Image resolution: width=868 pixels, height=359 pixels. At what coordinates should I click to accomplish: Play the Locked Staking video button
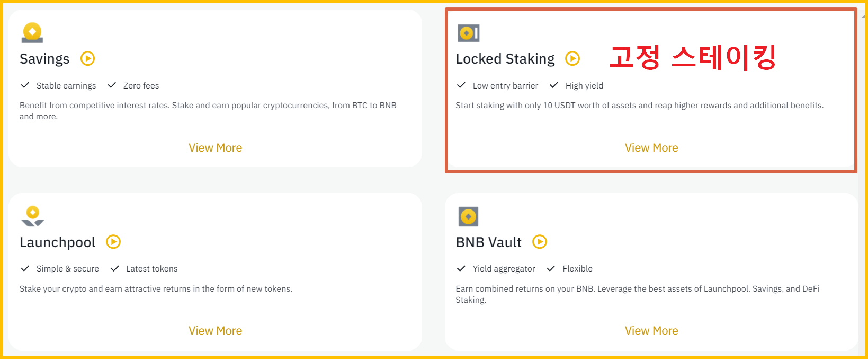(x=572, y=58)
